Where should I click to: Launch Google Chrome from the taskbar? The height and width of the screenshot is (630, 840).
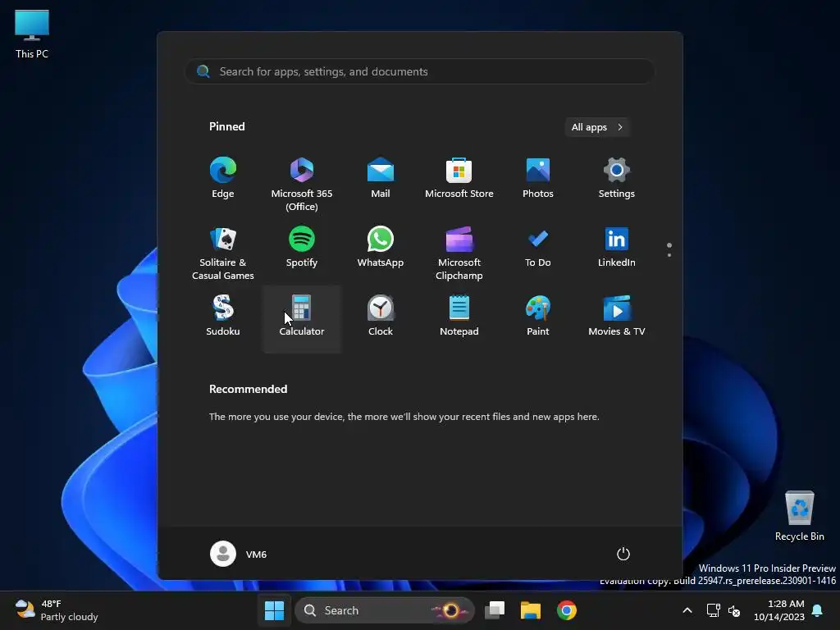[x=567, y=610]
